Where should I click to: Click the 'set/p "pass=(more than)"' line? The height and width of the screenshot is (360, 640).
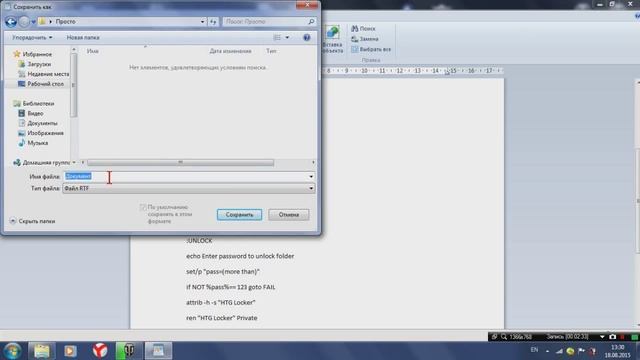pos(223,271)
